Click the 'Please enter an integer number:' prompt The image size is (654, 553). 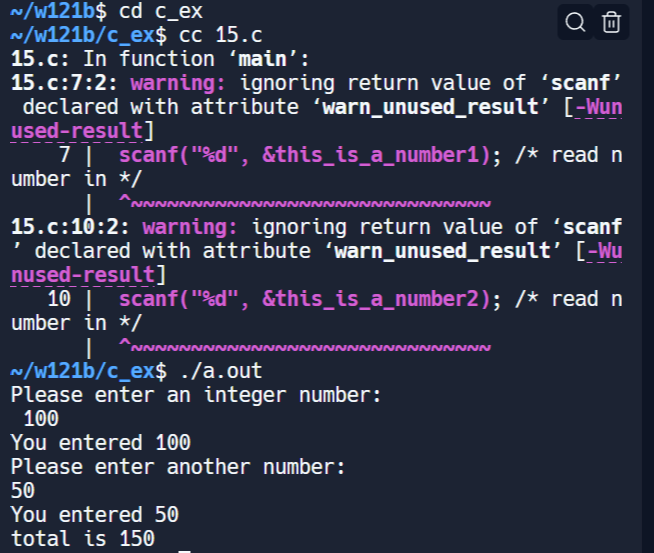click(x=196, y=395)
